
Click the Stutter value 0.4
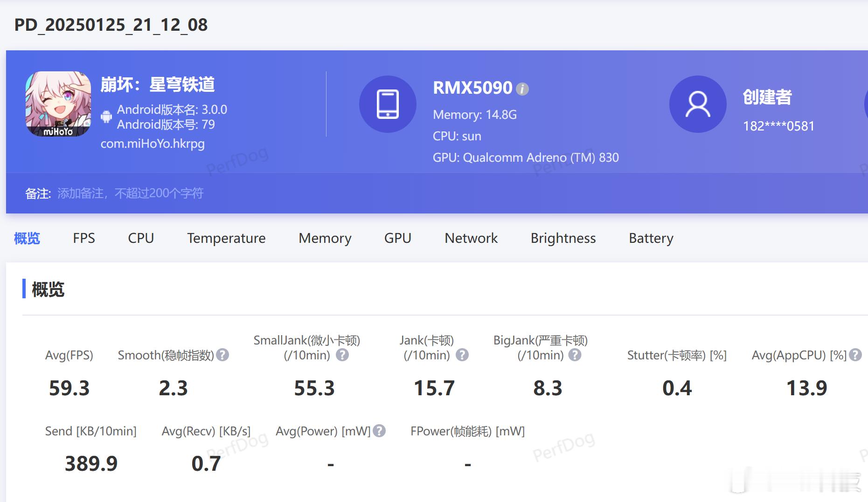[x=677, y=388]
